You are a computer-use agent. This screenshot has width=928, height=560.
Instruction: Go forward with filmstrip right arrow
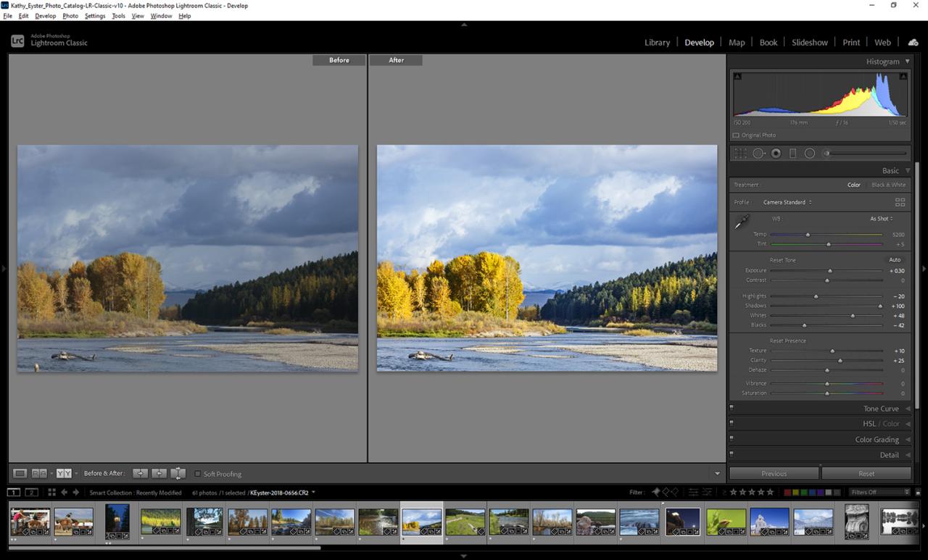[x=75, y=493]
